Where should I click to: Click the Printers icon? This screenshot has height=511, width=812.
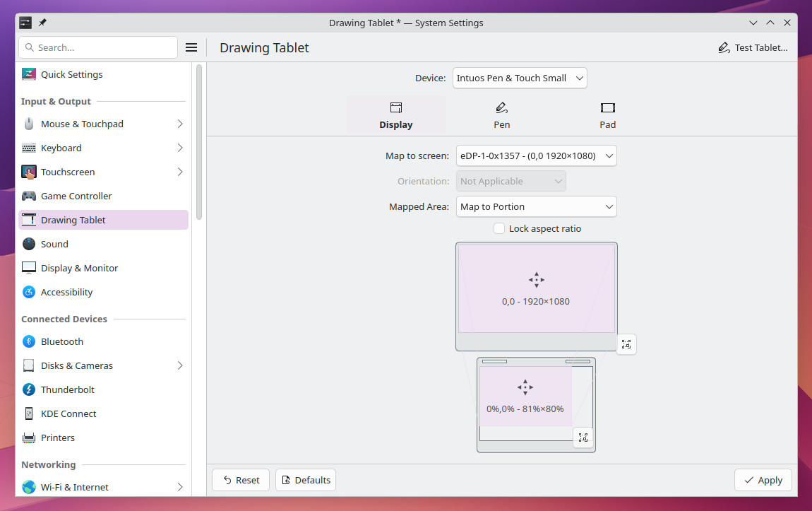[29, 438]
